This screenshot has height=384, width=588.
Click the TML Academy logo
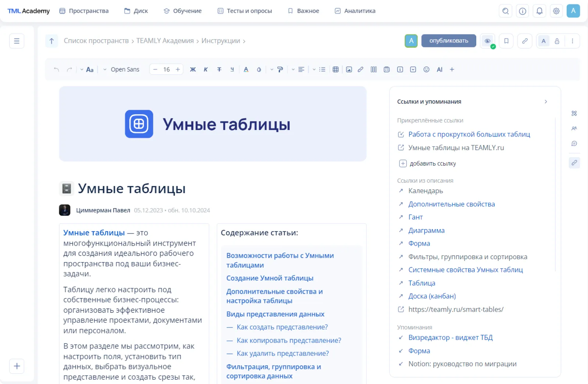(29, 11)
